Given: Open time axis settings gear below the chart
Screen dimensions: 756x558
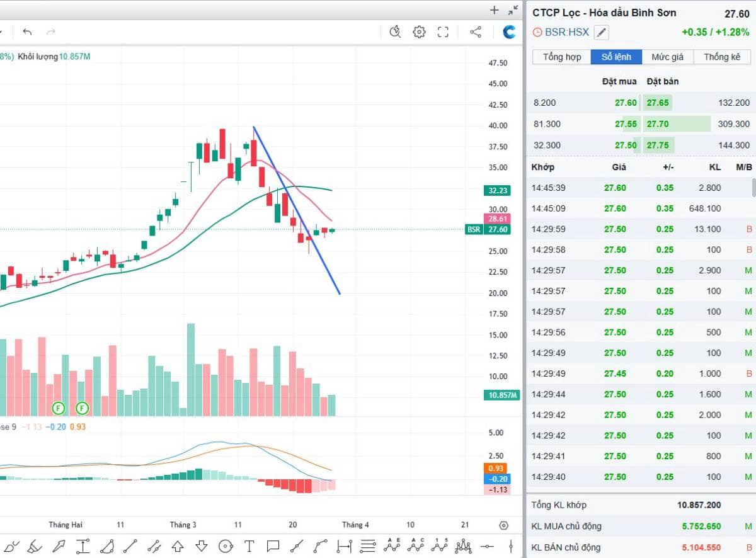Looking at the screenshot, I should point(503,525).
